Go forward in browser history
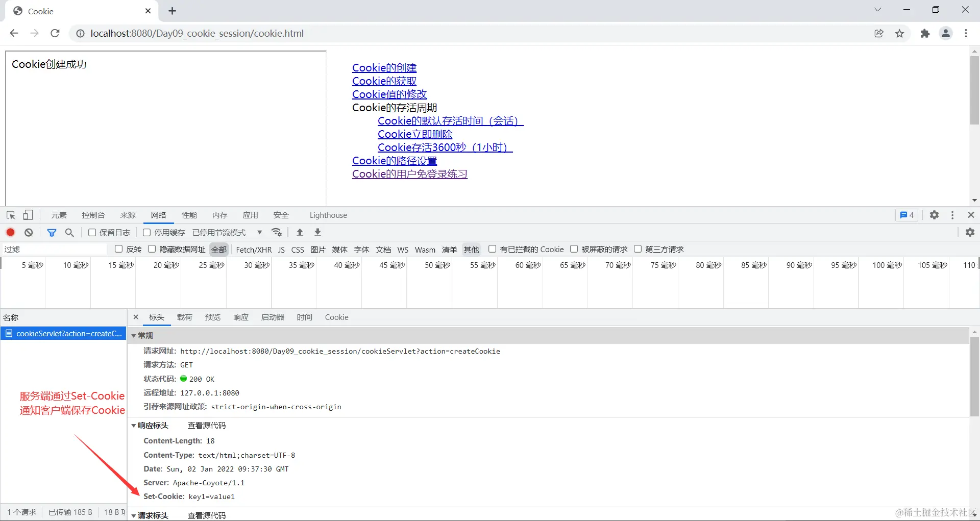980x521 pixels. pos(34,33)
